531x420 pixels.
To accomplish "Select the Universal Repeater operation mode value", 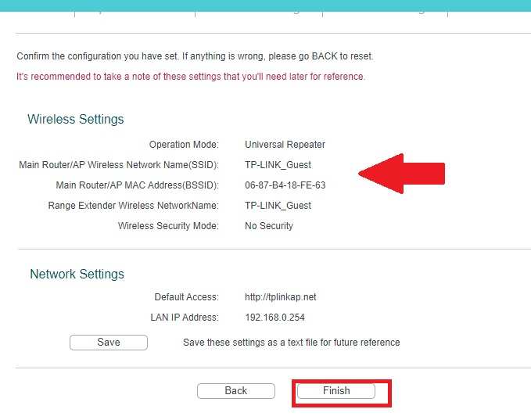I will (x=285, y=145).
